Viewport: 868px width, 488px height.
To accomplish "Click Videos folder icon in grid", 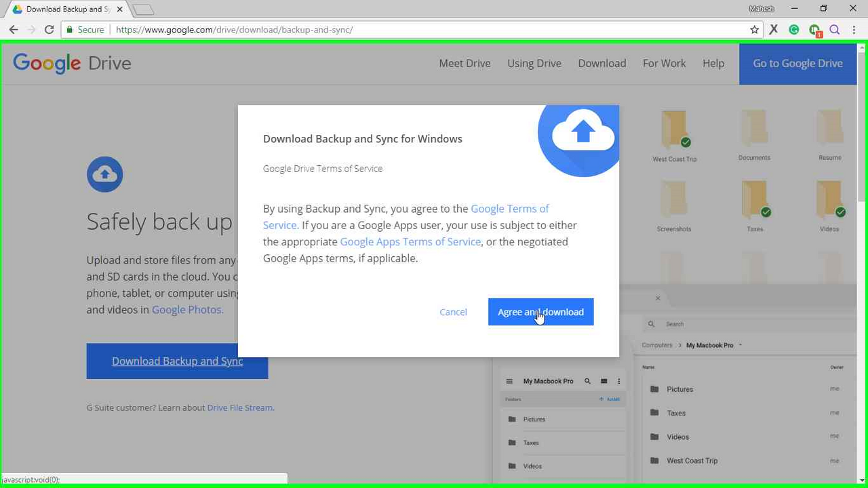I will coord(831,199).
